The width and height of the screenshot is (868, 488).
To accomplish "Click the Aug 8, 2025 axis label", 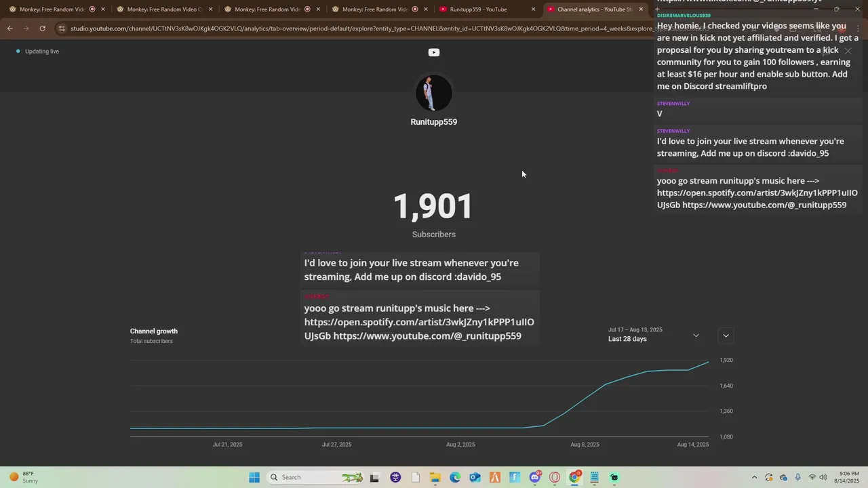I will pos(585,445).
